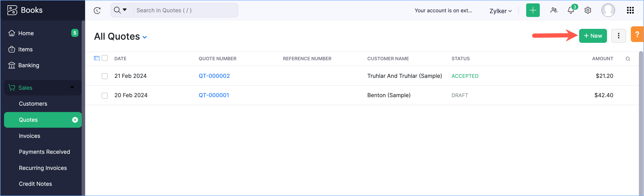Open the customize columns table icon
The height and width of the screenshot is (196, 644).
click(97, 58)
